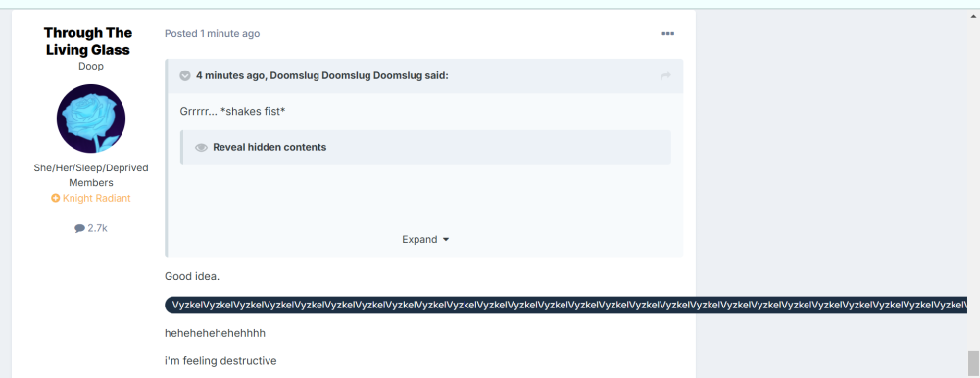View the 2.7k post count
Image resolution: width=980 pixels, height=378 pixels.
point(91,228)
